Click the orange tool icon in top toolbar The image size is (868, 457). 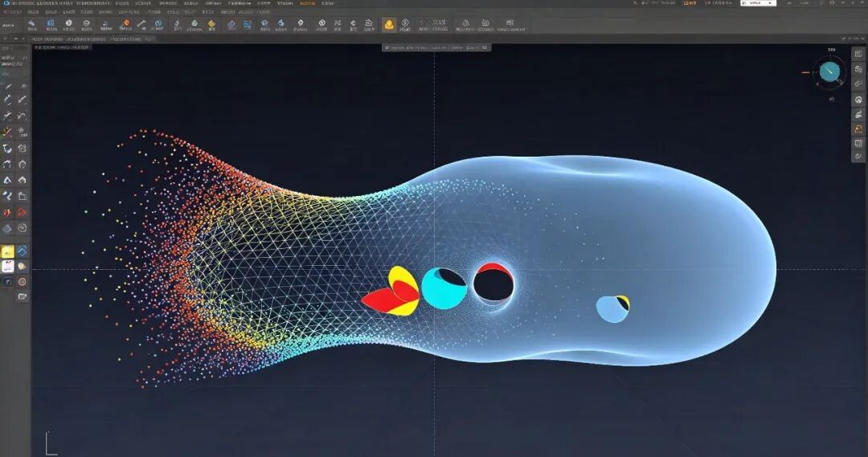125,23
